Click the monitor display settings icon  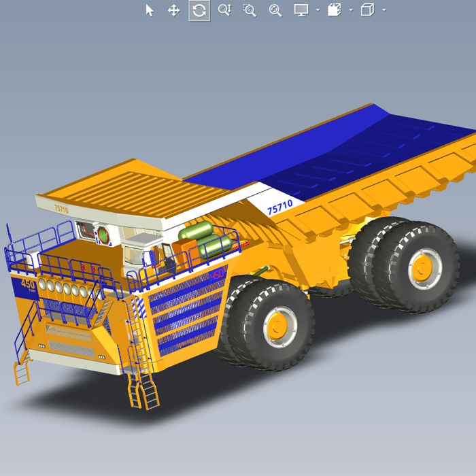(x=301, y=10)
